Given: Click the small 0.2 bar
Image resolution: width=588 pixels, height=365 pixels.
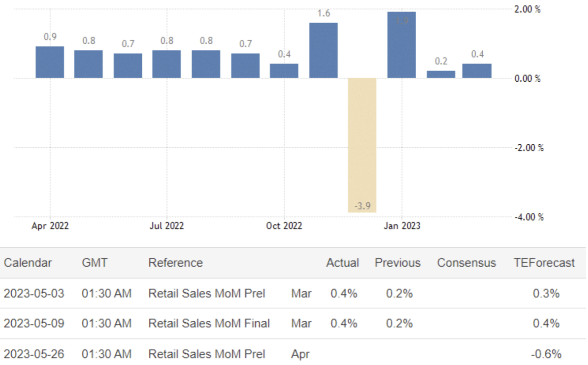Looking at the screenshot, I should [441, 74].
